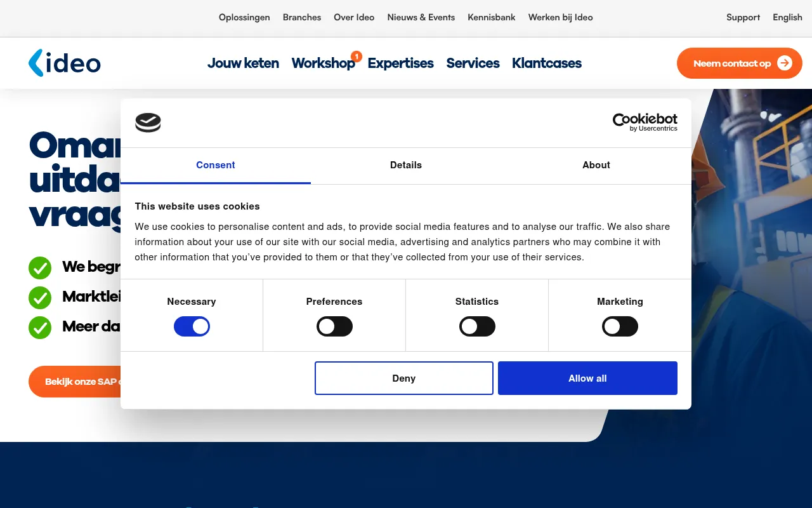Click the Deny button

tap(404, 378)
